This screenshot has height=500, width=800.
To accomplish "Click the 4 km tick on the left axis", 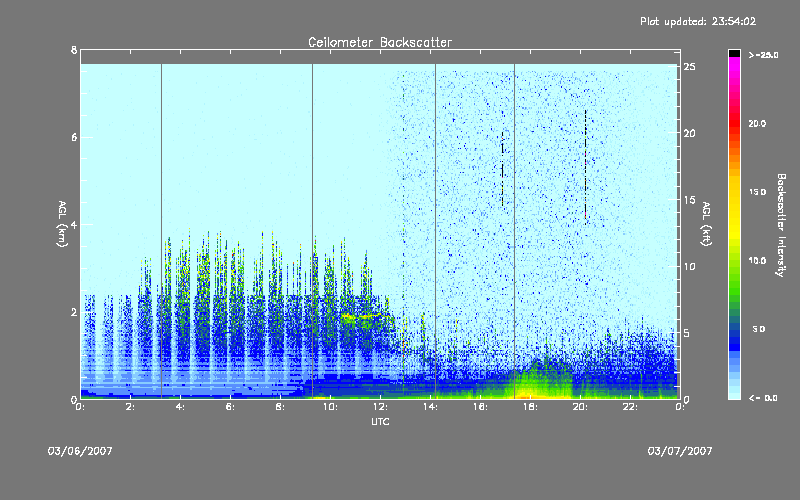I will (x=74, y=224).
